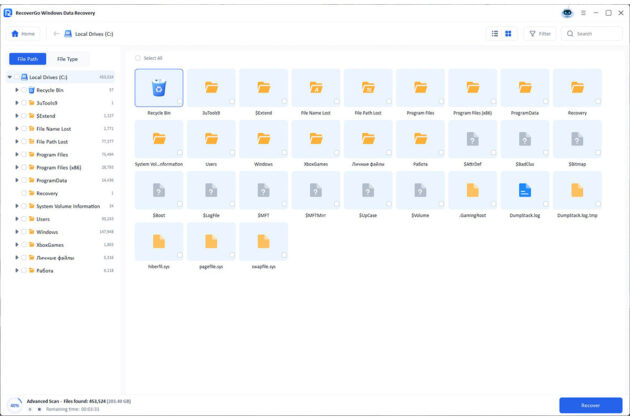
Task: Open the Windows folder tile
Action: [x=264, y=139]
